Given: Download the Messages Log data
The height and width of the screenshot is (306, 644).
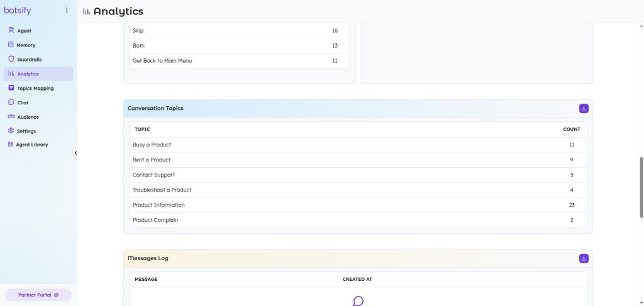Looking at the screenshot, I should coord(584,258).
